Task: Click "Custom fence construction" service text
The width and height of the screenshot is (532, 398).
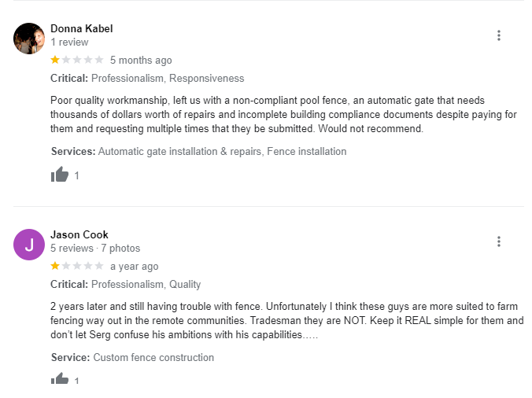Action: [x=153, y=357]
